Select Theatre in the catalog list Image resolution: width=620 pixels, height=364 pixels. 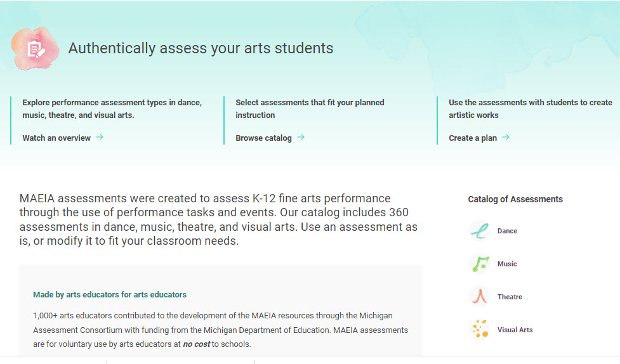click(x=510, y=297)
